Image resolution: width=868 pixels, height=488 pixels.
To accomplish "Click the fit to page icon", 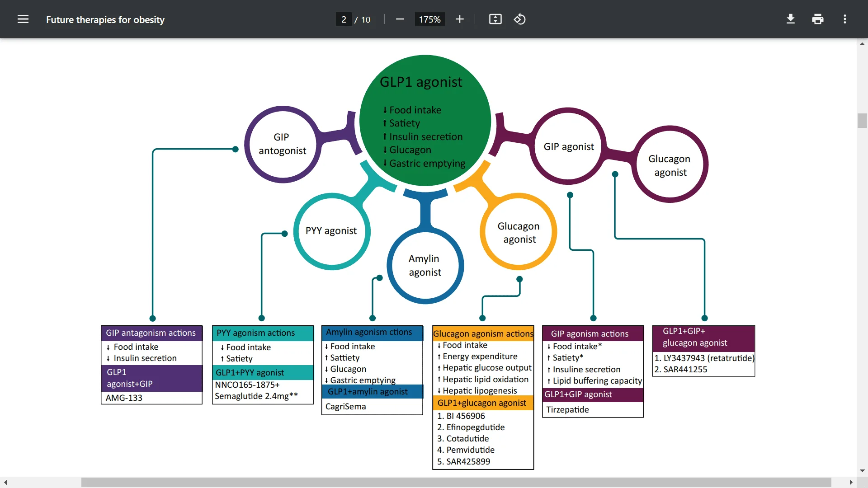I will [x=495, y=19].
